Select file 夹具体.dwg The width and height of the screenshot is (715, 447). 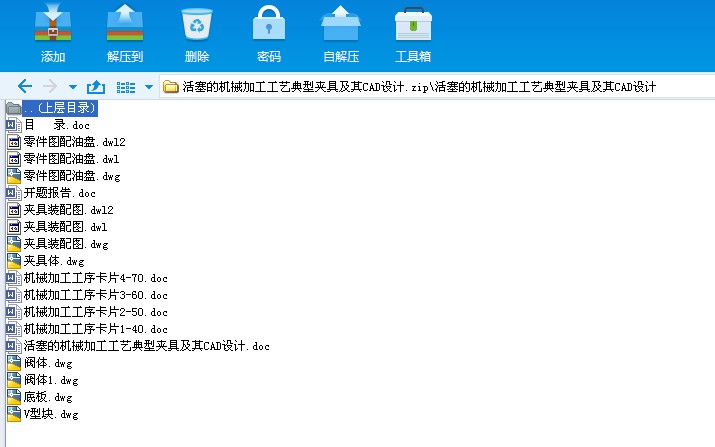[x=54, y=261]
